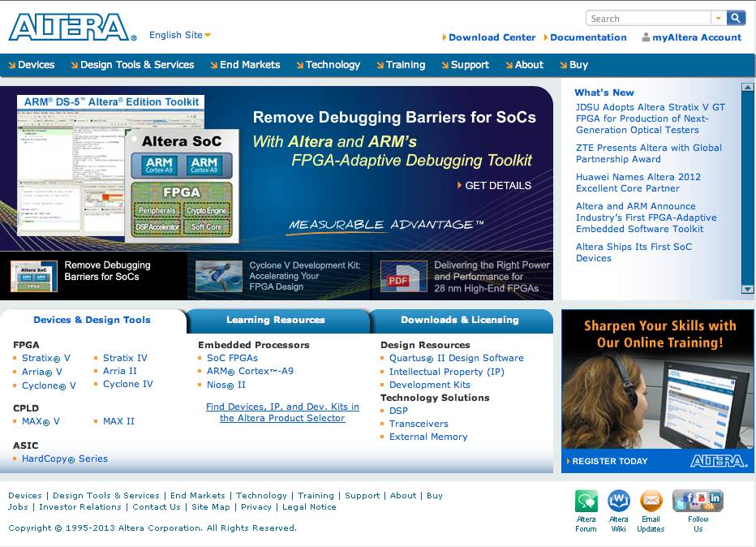
Task: Click into the Search input field
Action: click(648, 19)
